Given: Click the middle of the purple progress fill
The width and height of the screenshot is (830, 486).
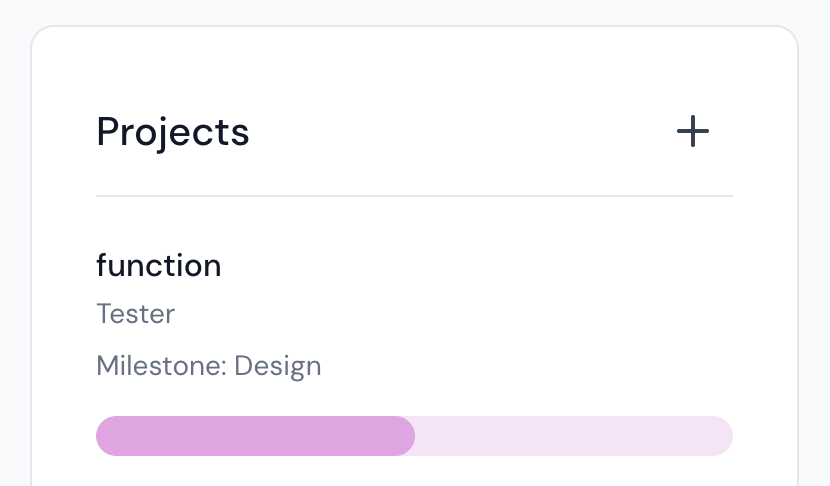Looking at the screenshot, I should coord(255,436).
